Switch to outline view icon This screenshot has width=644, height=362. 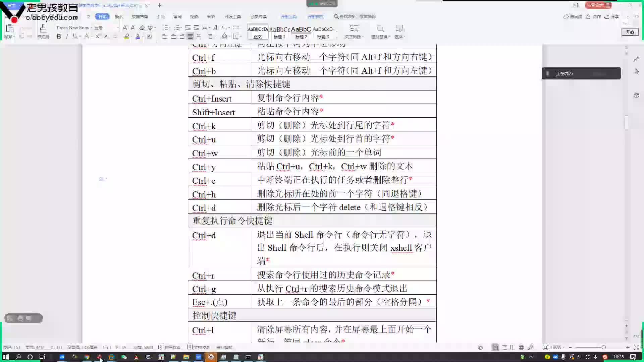coord(504,347)
